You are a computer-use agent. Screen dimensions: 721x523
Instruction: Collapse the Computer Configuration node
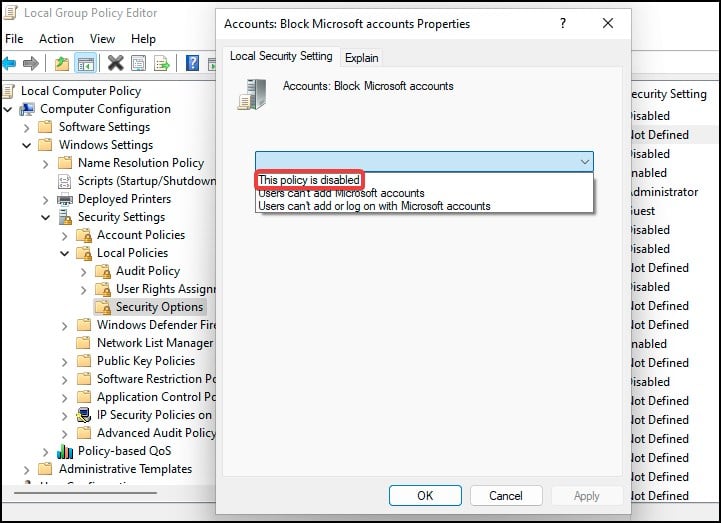[x=8, y=109]
